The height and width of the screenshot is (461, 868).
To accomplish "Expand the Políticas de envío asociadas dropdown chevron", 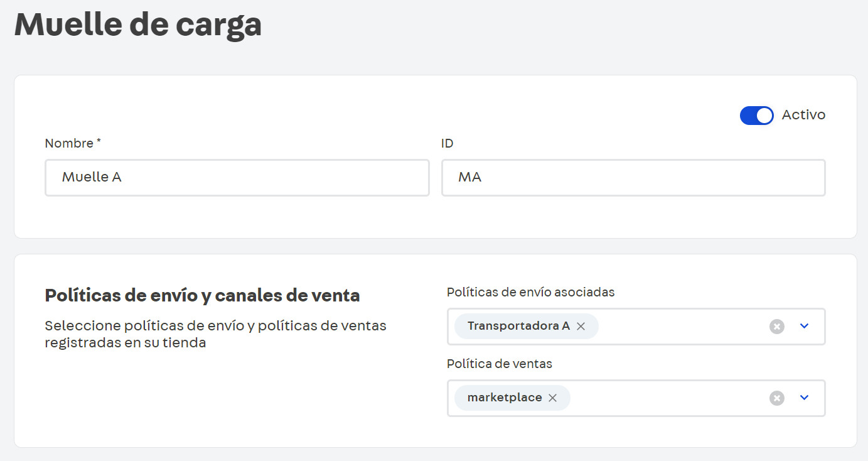I will coord(804,326).
